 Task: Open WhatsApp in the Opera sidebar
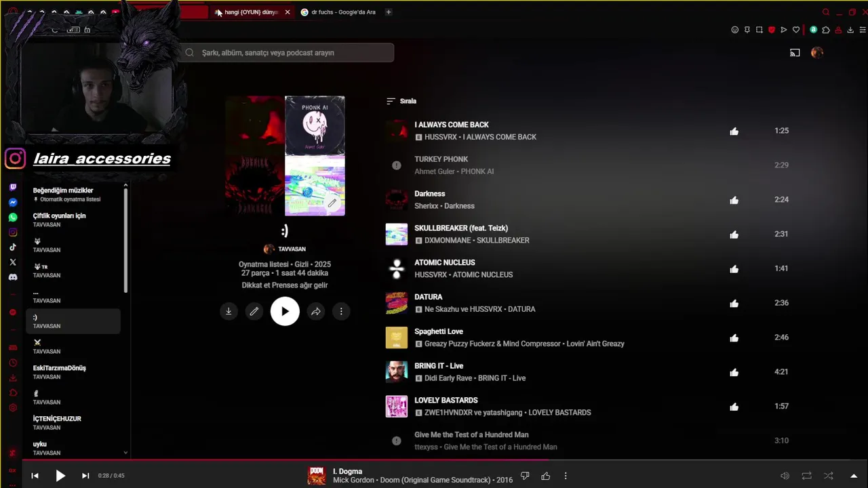[x=13, y=218]
